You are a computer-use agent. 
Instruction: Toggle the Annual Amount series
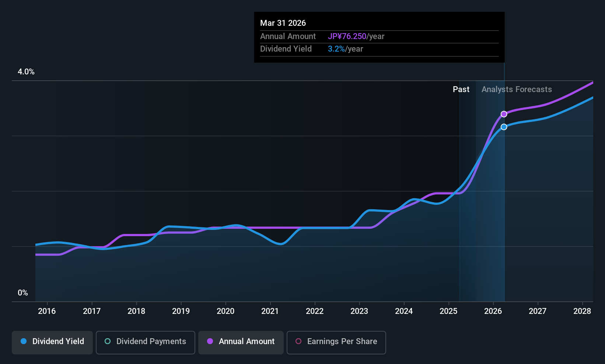(241, 343)
